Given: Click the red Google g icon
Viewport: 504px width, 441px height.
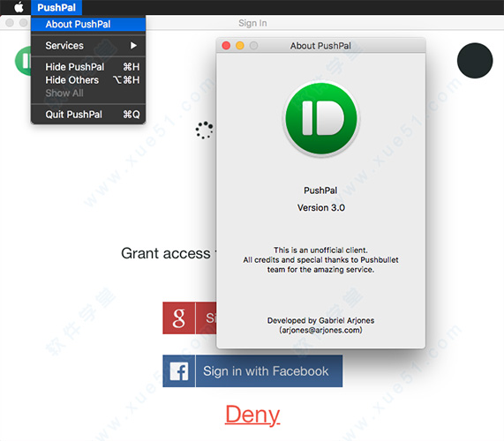Looking at the screenshot, I should pyautogui.click(x=178, y=318).
